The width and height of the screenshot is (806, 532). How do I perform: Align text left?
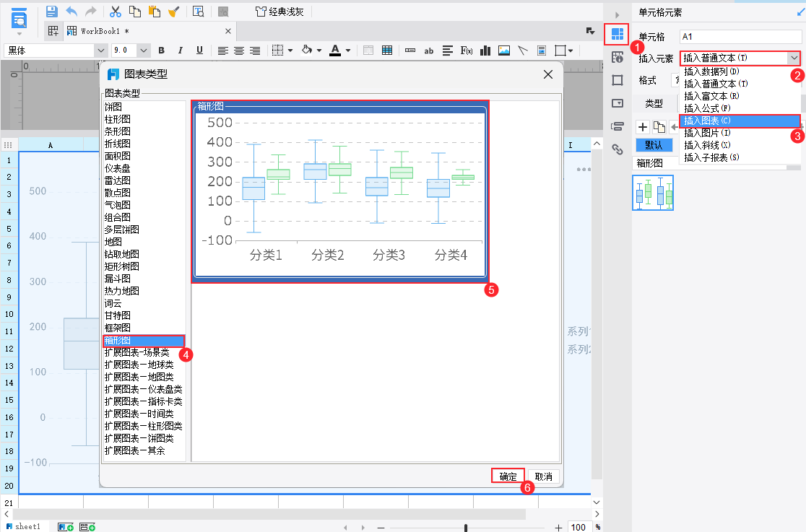click(x=222, y=51)
